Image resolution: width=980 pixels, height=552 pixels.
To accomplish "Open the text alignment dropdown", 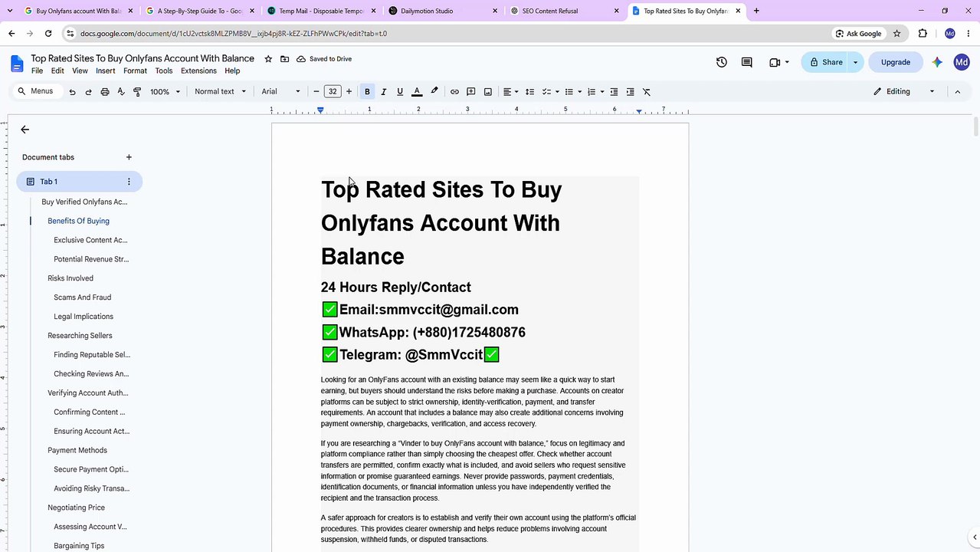I will point(510,92).
